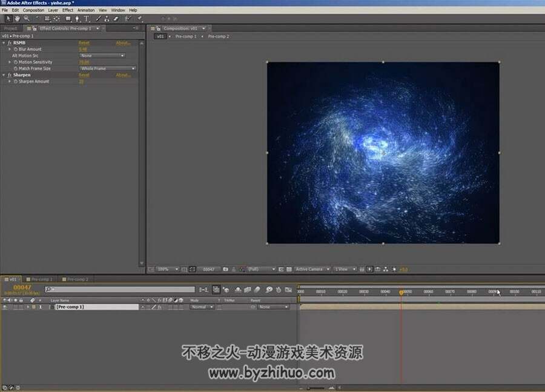
Task: Toggle transparency grid in viewer
Action: [x=289, y=269]
